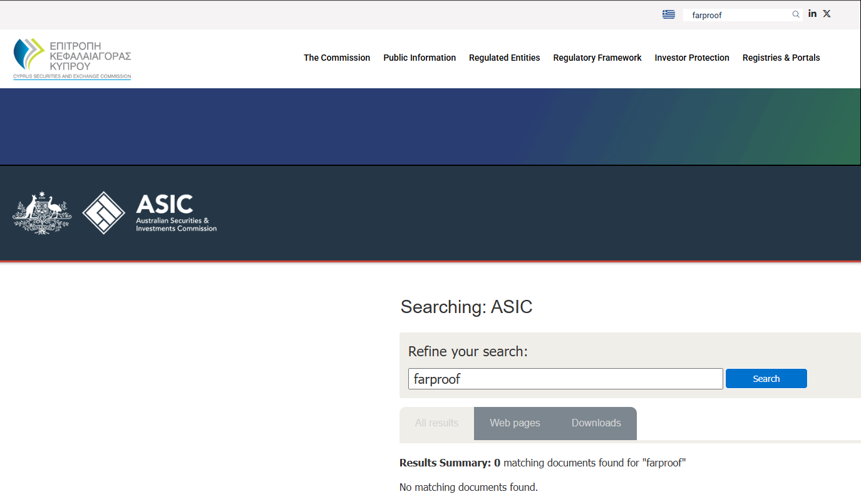The width and height of the screenshot is (861, 504).
Task: Click the "Refine your search:" label
Action: click(x=468, y=351)
